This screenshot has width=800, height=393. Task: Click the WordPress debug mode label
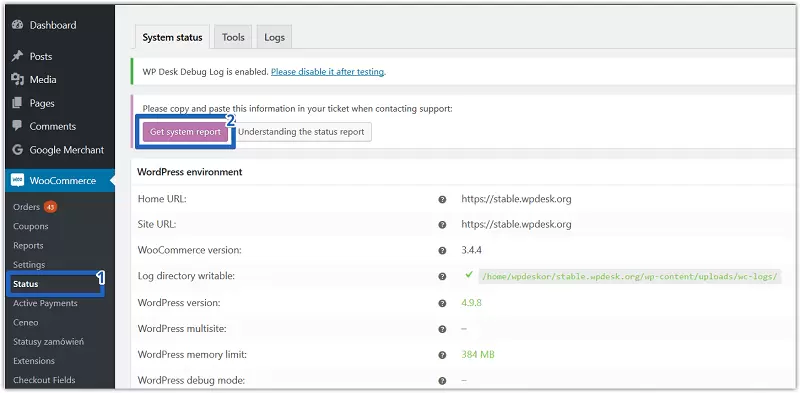[x=191, y=381]
